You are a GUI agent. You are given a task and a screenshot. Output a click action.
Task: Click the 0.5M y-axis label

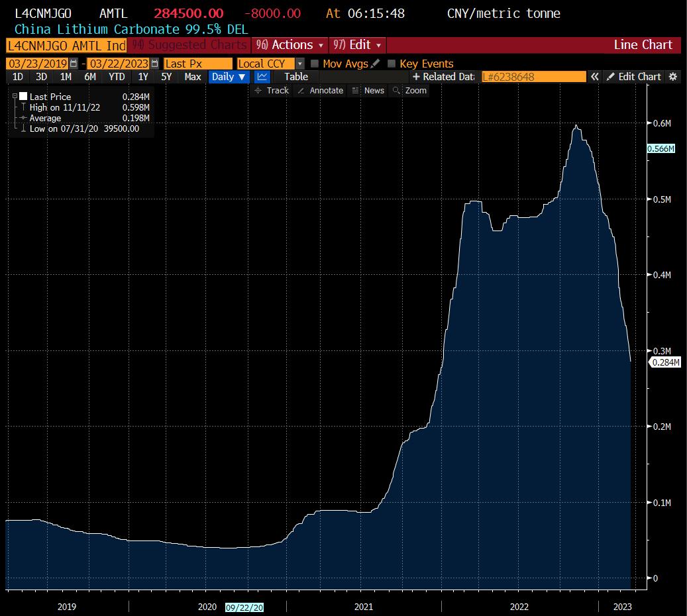662,199
